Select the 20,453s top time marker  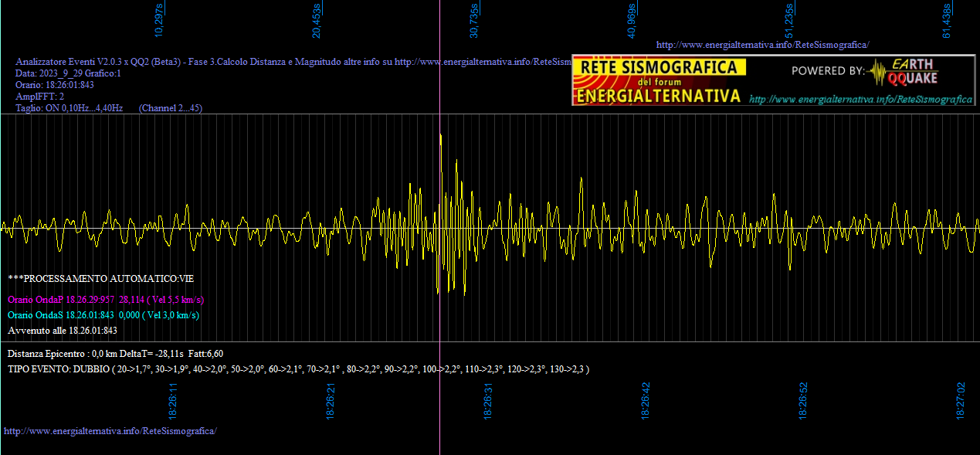click(317, 20)
